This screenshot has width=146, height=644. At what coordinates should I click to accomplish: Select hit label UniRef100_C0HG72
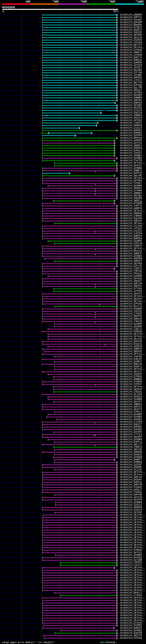click(x=131, y=123)
